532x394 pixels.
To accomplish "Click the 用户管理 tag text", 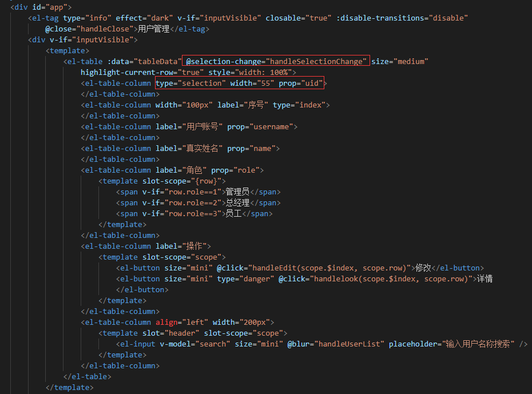I will click(154, 29).
